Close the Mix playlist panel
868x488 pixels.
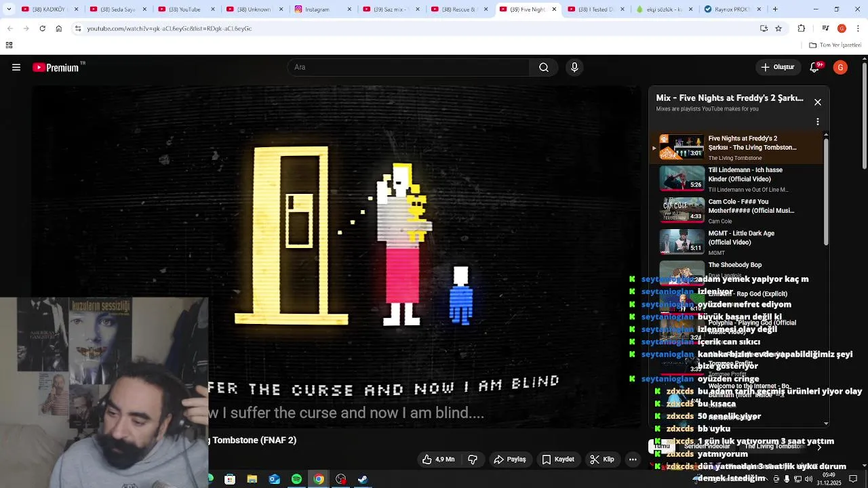click(x=818, y=102)
